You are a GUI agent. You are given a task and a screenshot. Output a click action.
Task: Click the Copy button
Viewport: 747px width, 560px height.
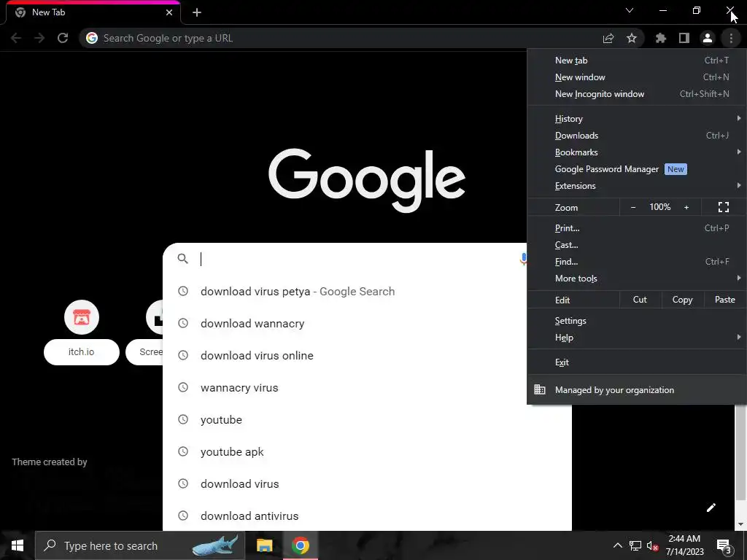coord(682,300)
